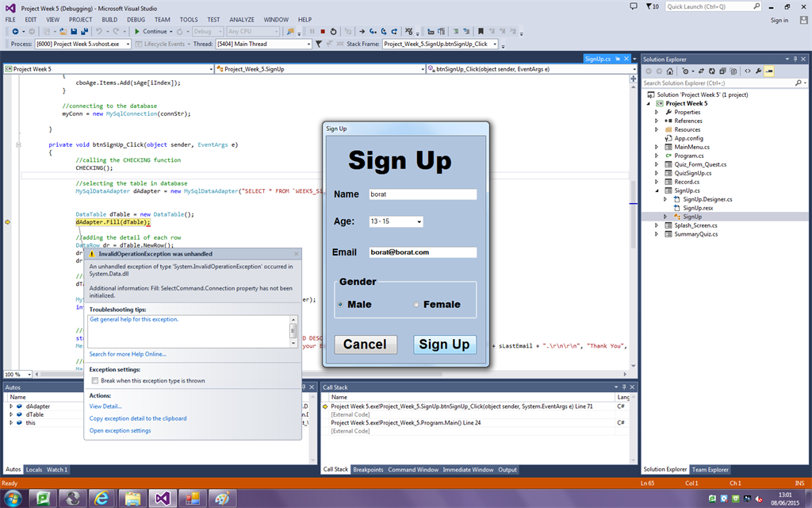This screenshot has height=508, width=812.
Task: Click the Open File folder icon
Action: (63, 32)
